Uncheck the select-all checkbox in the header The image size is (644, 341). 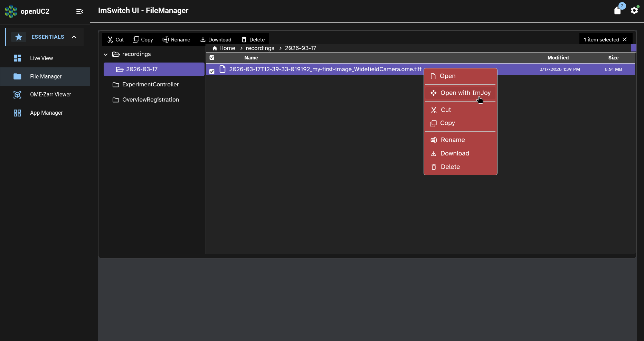tap(212, 58)
